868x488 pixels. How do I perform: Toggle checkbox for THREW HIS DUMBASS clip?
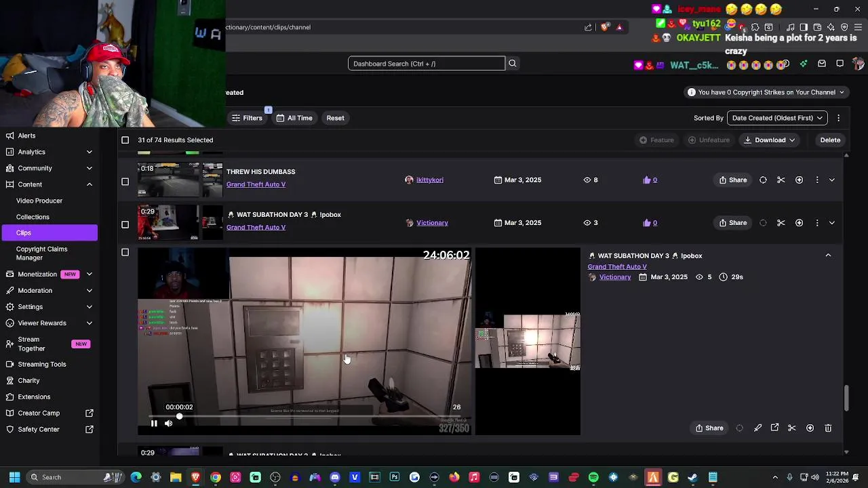pos(125,182)
